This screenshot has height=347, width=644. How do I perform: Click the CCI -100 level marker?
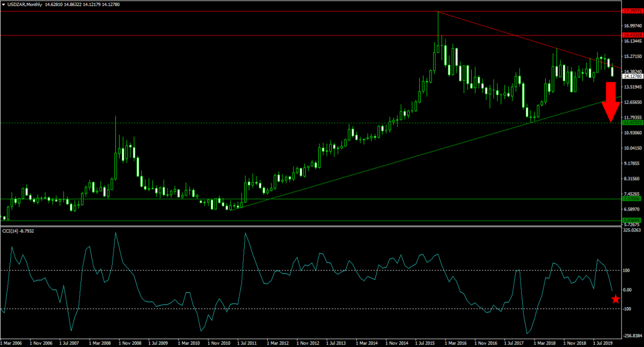(x=627, y=309)
